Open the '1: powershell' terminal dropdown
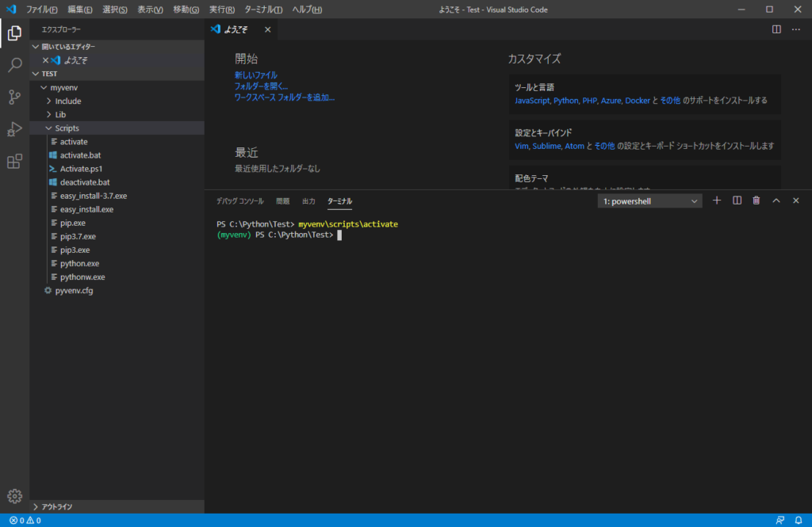The width and height of the screenshot is (812, 527). point(649,200)
